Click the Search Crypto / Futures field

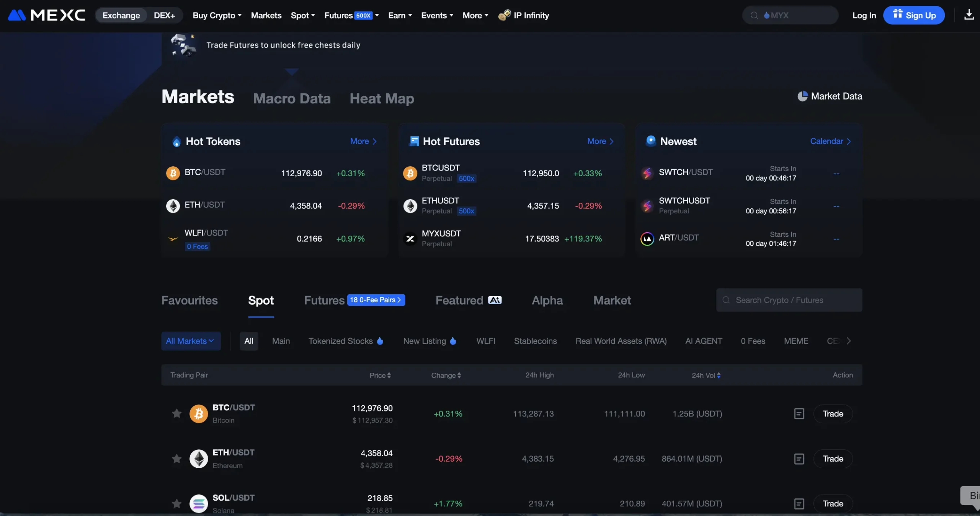(789, 300)
